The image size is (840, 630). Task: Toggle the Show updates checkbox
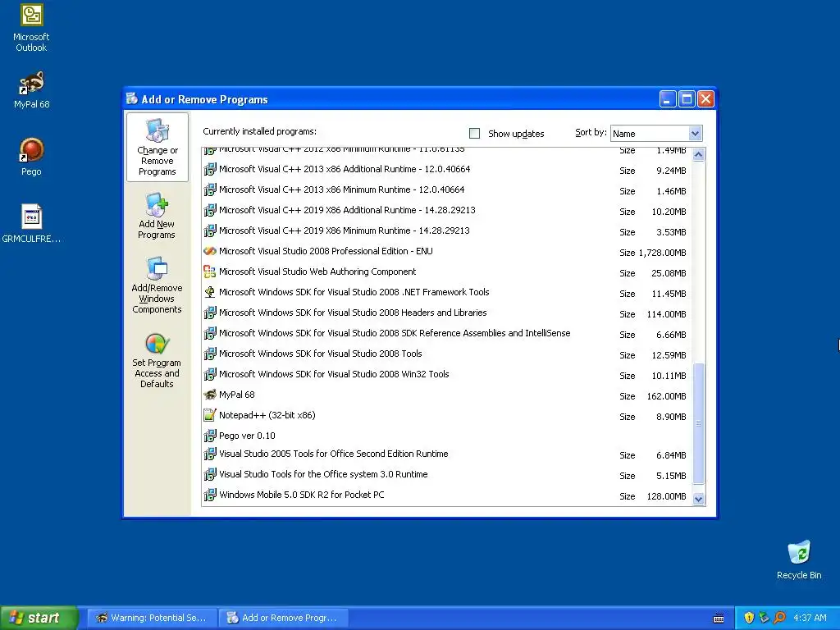pyautogui.click(x=475, y=134)
